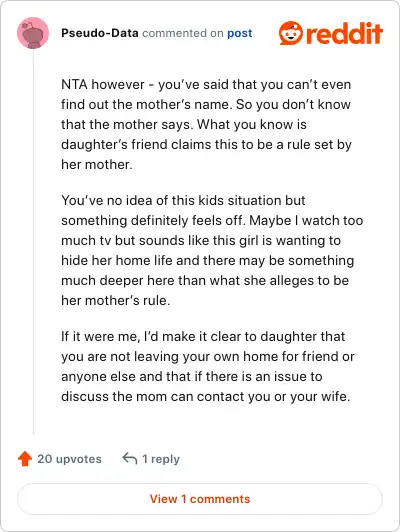Click the reply arrow icon
The width and height of the screenshot is (400, 532).
click(130, 458)
